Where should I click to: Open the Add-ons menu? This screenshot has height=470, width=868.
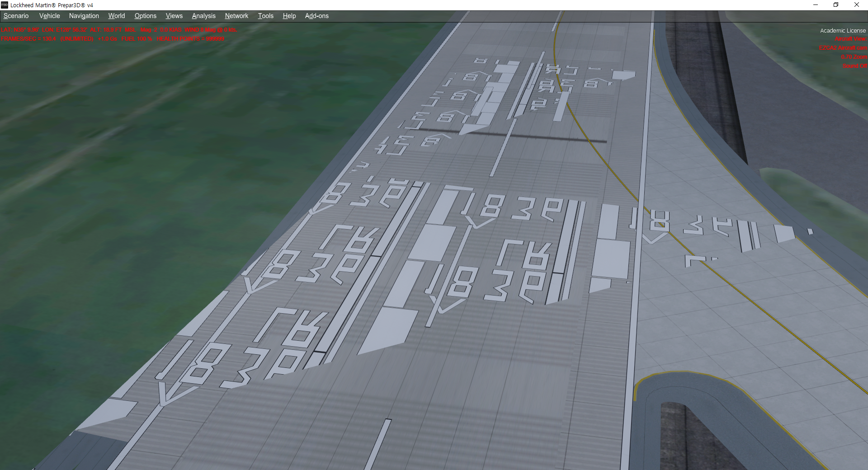[x=317, y=16]
